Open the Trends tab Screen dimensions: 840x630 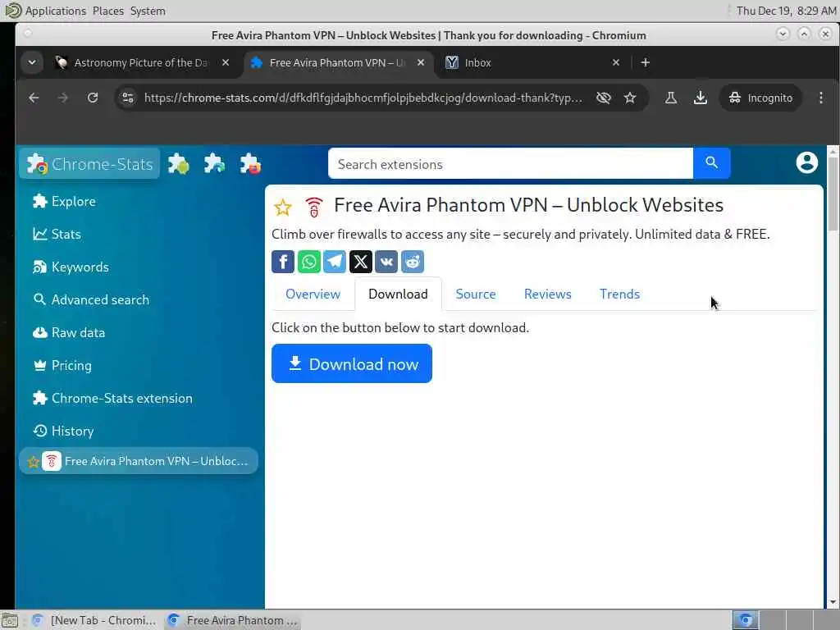619,294
